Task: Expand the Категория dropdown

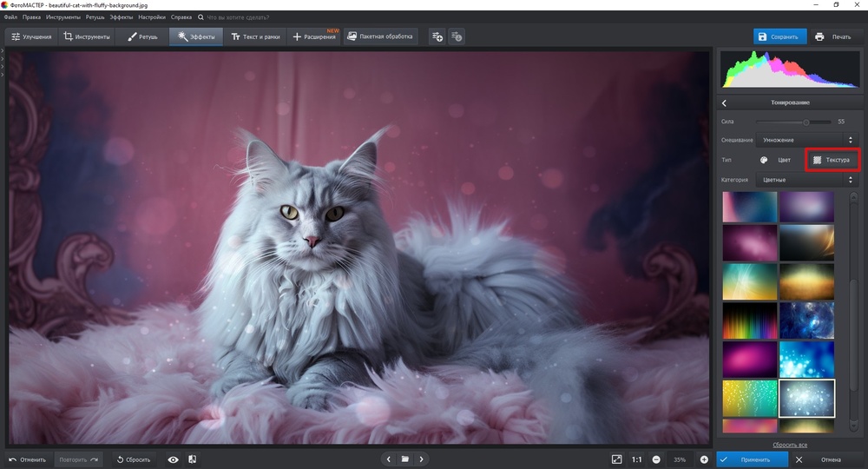Action: click(x=806, y=180)
